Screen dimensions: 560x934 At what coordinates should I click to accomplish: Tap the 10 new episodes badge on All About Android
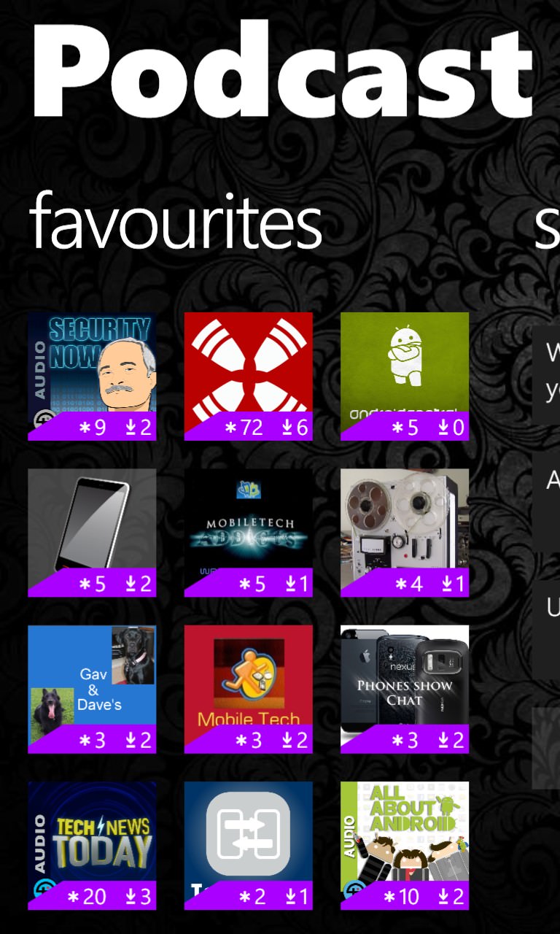click(x=400, y=897)
